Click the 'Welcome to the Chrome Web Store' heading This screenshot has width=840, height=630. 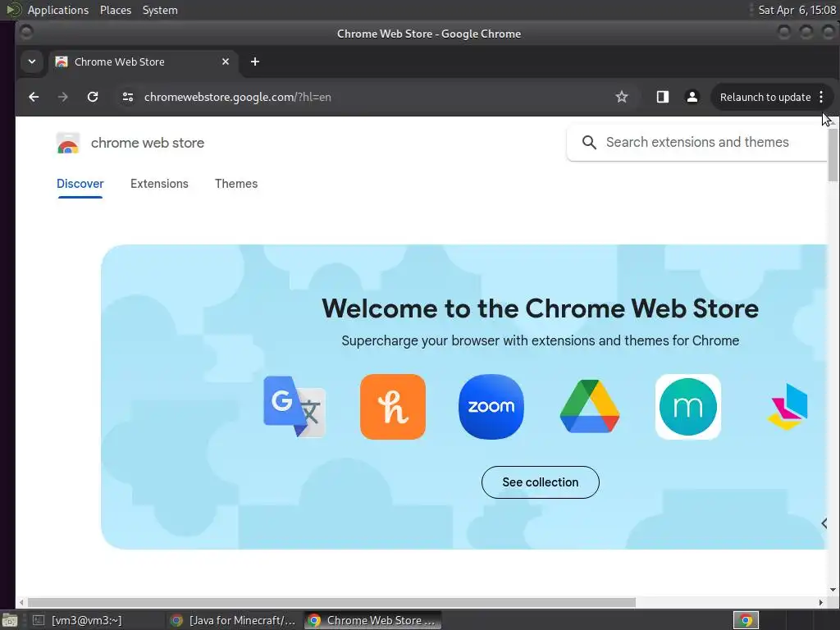(x=540, y=308)
